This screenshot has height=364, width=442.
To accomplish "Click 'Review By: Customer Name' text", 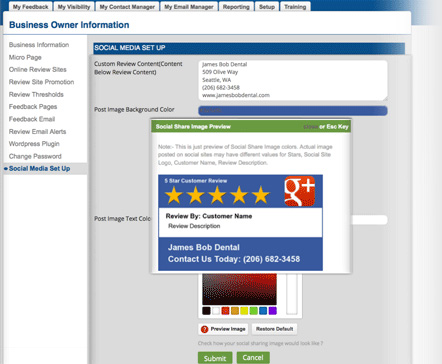I will tap(209, 216).
